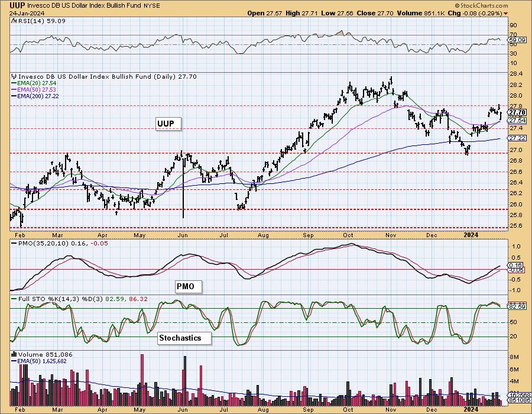532x414 pixels.
Task: Click the green line swatch for EMA(20)
Action: (x=15, y=83)
